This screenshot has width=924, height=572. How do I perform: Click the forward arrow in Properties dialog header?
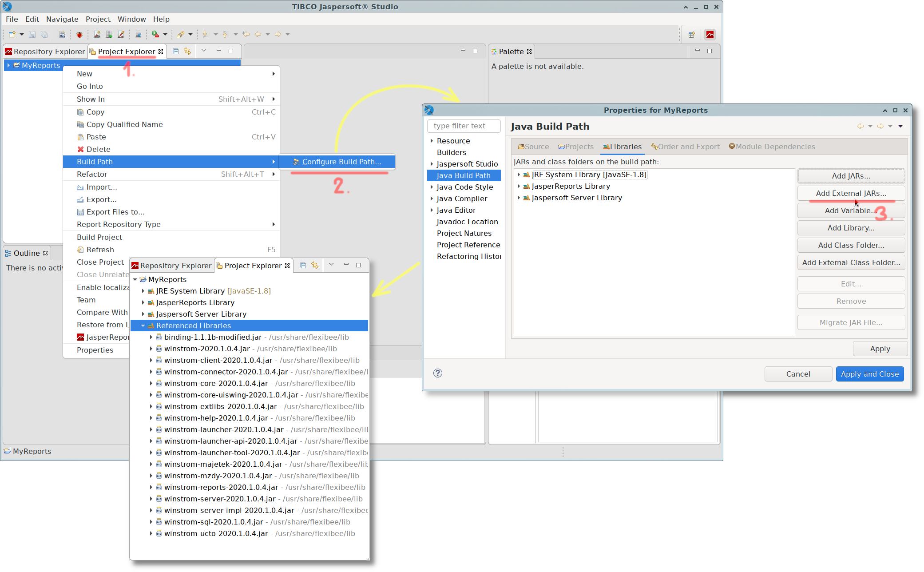(880, 126)
